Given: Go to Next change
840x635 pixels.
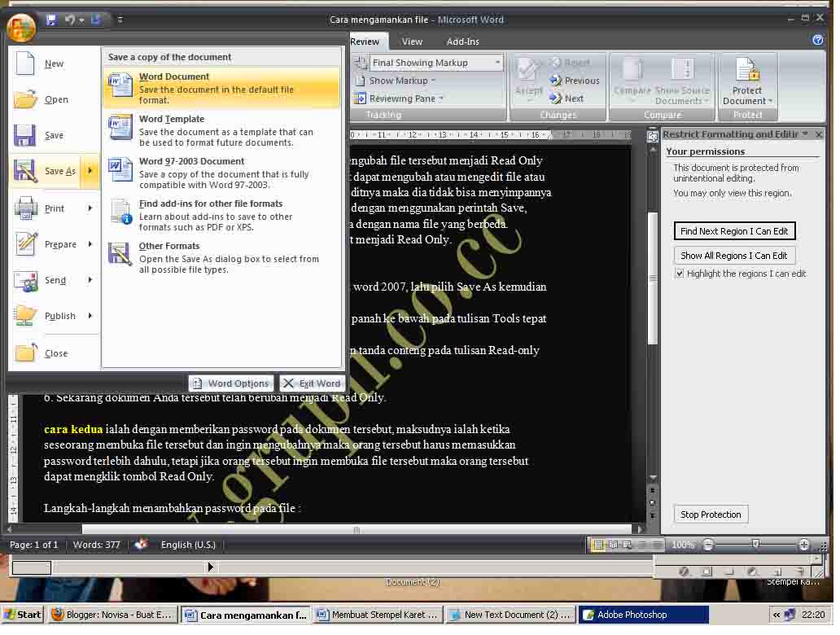Looking at the screenshot, I should (x=567, y=99).
